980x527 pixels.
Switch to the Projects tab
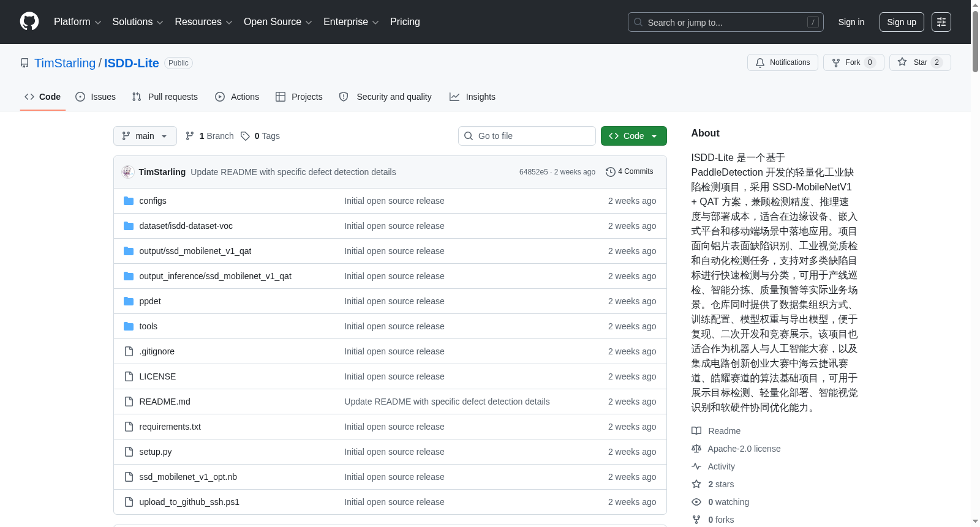tap(299, 97)
